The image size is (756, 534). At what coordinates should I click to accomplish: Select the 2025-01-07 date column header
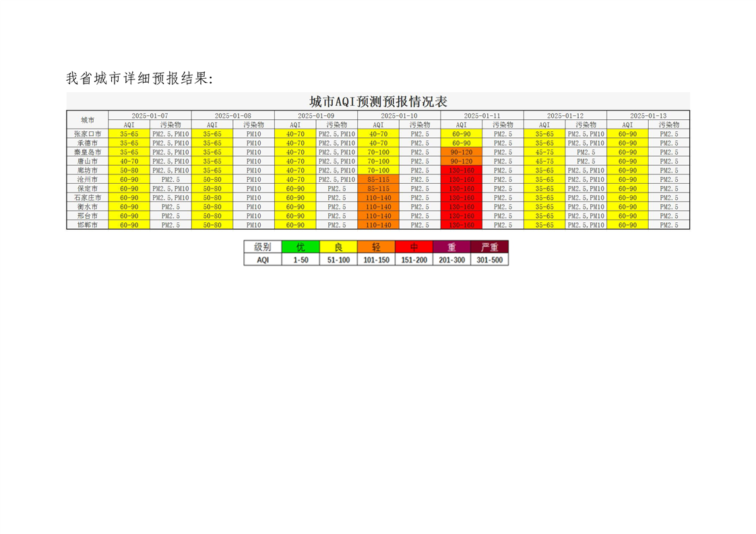click(x=150, y=116)
